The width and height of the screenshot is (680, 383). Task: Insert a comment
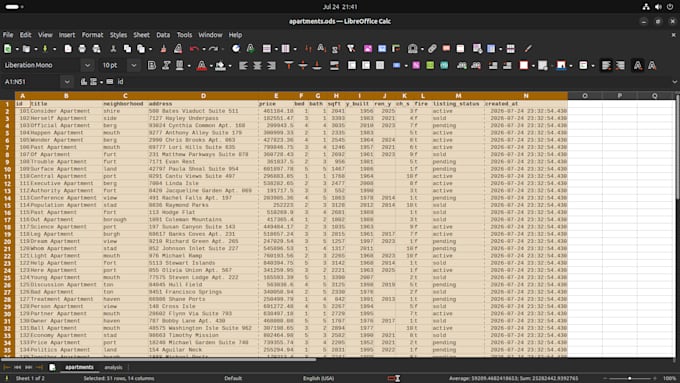coord(446,49)
